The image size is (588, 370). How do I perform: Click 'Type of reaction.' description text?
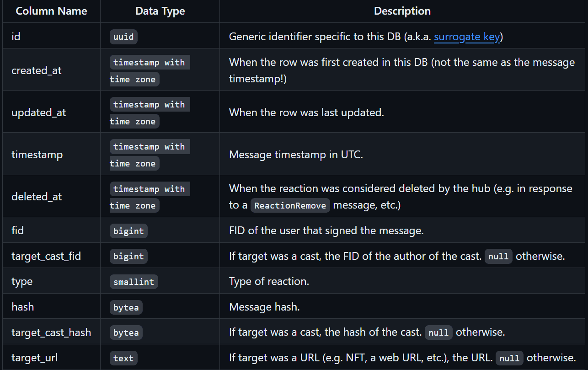coord(269,281)
